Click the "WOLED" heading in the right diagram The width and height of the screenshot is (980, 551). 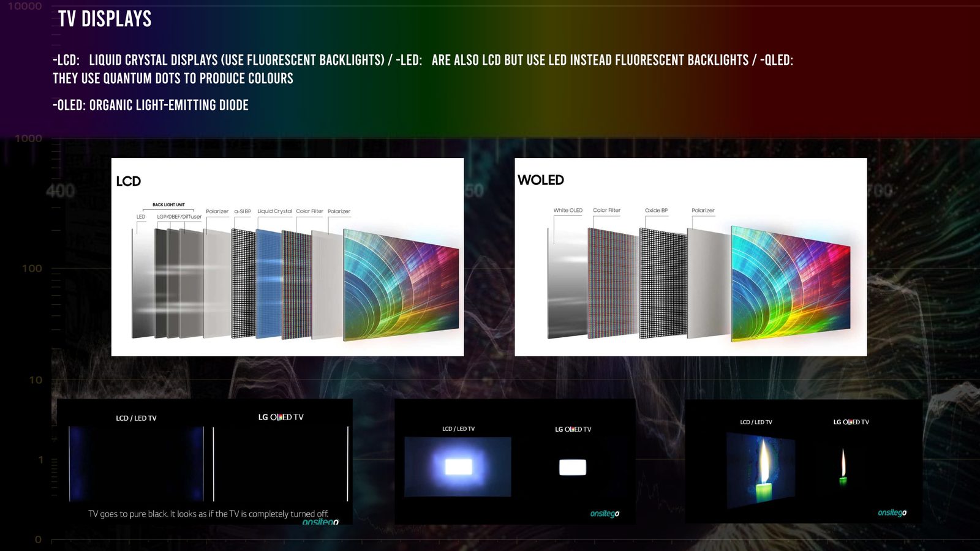pos(541,180)
